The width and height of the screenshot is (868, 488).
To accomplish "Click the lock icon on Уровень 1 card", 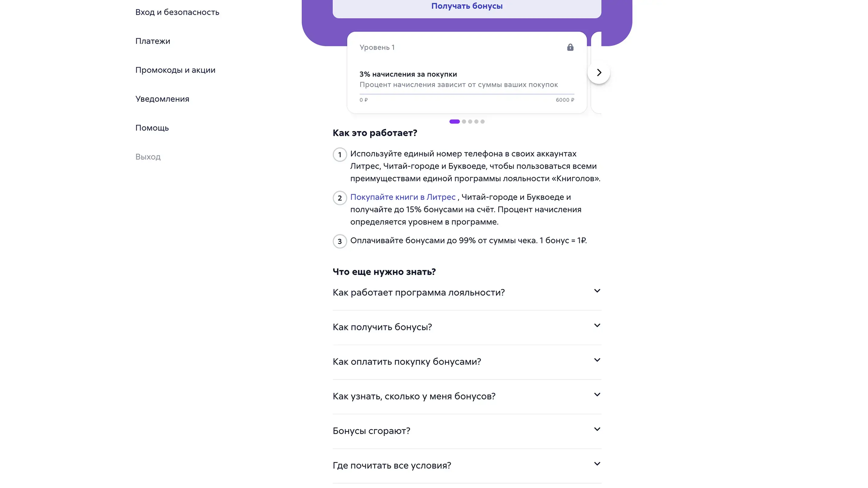I will (570, 47).
